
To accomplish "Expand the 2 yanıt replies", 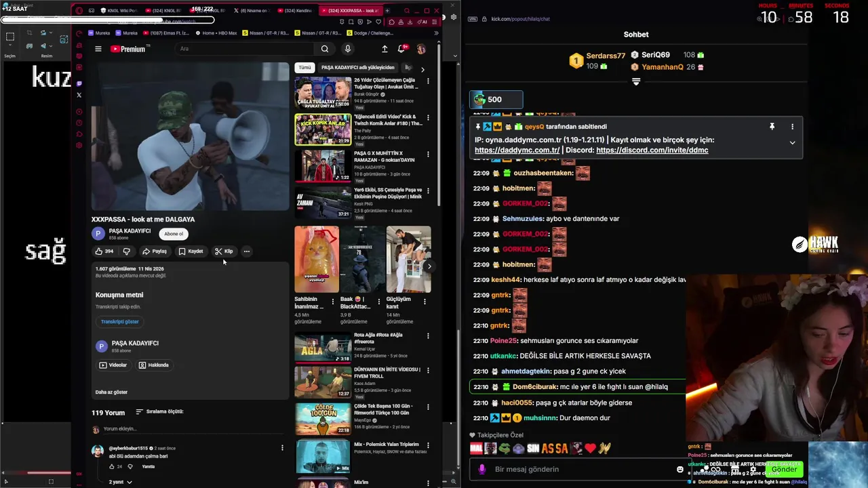I will click(120, 482).
